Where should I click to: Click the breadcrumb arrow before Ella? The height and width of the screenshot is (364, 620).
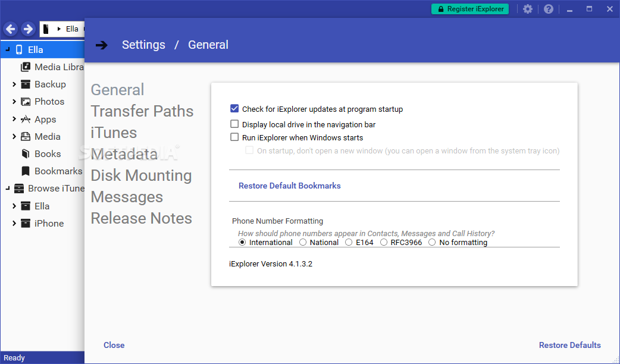[59, 29]
